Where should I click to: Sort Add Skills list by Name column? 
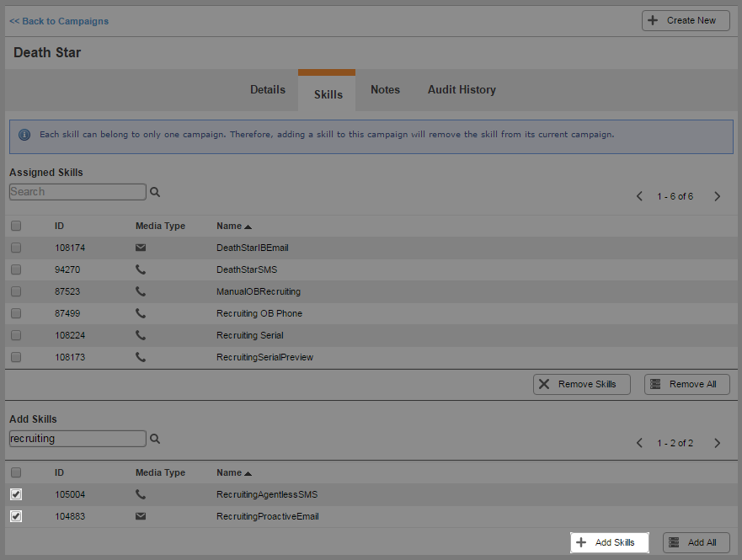[234, 472]
